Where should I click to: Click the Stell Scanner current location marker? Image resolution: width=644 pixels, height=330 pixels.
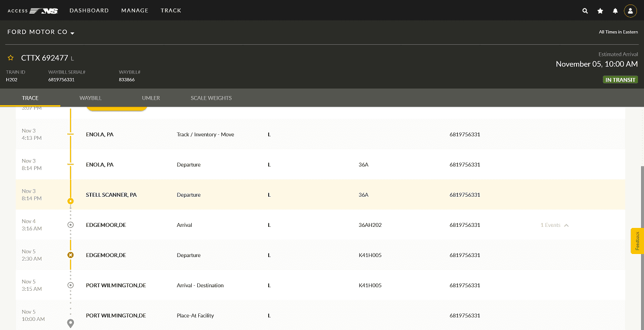(x=70, y=201)
